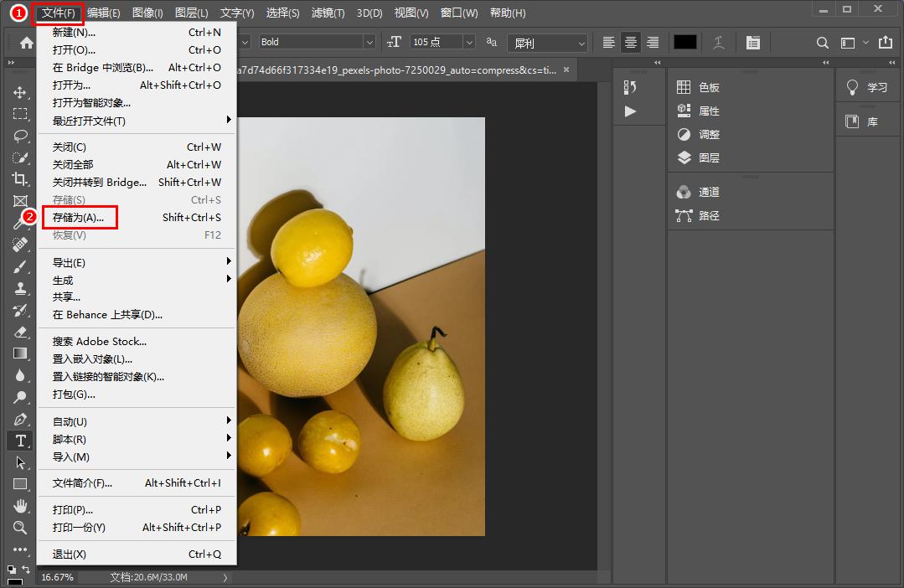Select the Crop tool
Viewport: 904px width, 588px height.
[20, 178]
